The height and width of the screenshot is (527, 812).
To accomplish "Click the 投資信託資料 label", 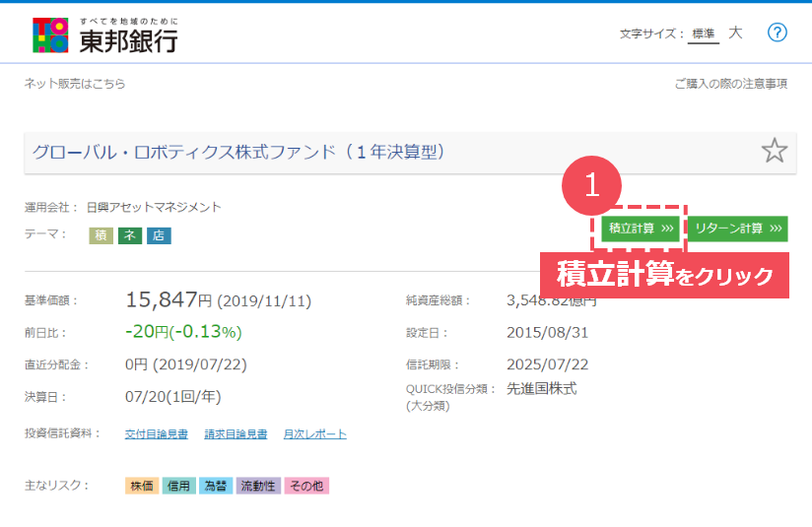I will 62,433.
